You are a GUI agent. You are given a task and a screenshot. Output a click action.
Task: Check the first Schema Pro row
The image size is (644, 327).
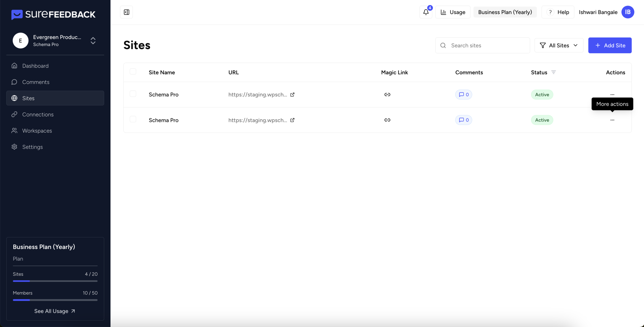point(133,94)
